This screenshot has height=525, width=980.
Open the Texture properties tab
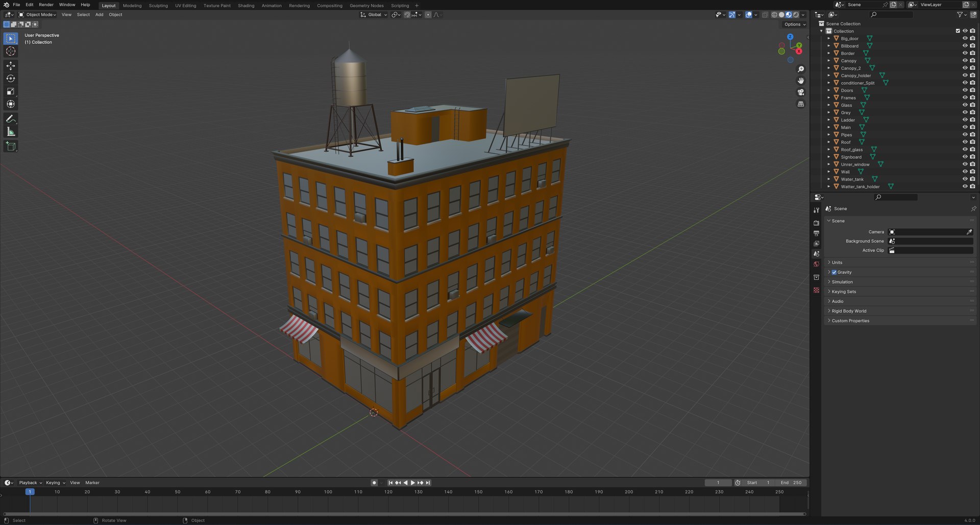pos(816,290)
